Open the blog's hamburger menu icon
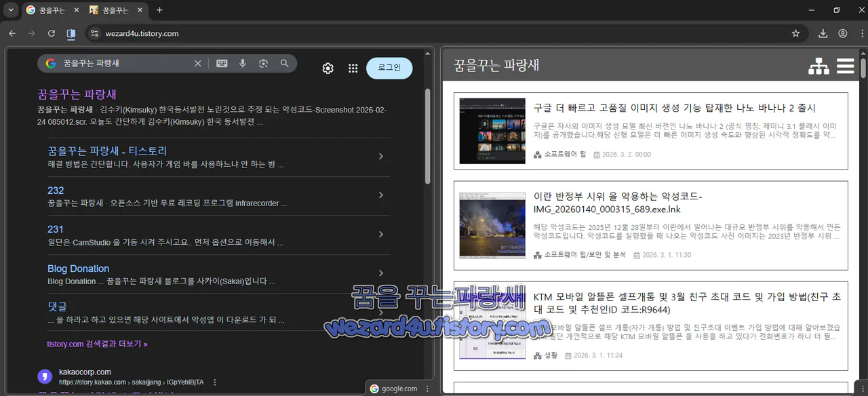Screen dimensions: 868x396 845,66
